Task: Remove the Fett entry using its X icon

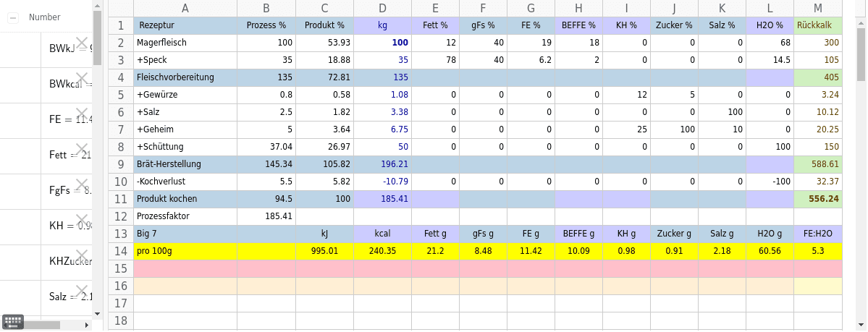Action: 82,148
